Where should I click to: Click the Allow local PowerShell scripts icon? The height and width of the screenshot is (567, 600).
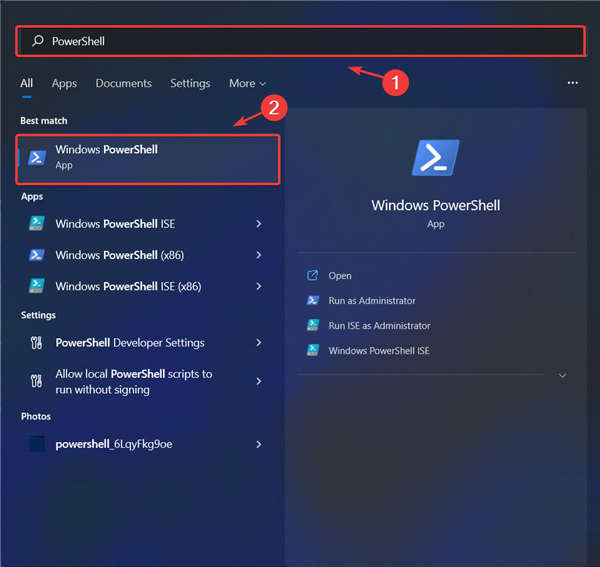tap(36, 381)
